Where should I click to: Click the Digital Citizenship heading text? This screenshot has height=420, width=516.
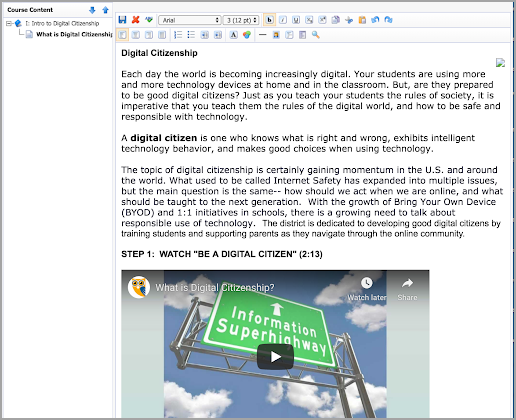click(x=159, y=53)
